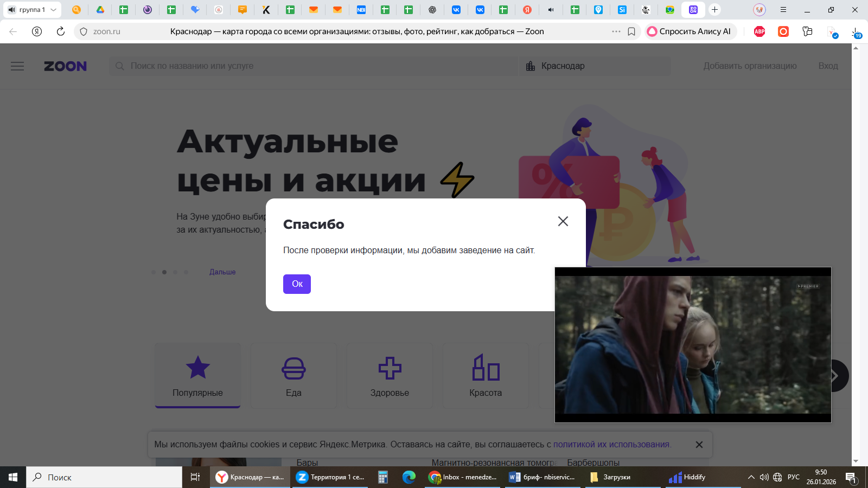
Task: Activate the ZOON browser tab
Action: 693,10
